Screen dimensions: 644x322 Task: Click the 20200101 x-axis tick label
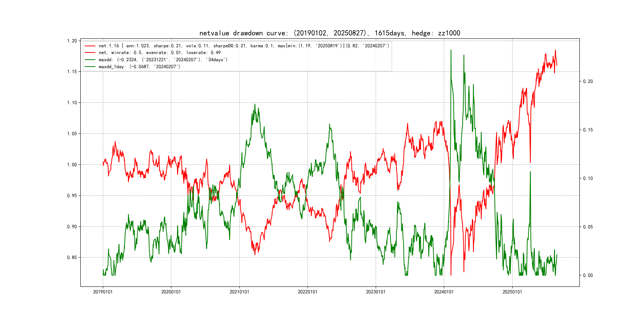click(171, 292)
